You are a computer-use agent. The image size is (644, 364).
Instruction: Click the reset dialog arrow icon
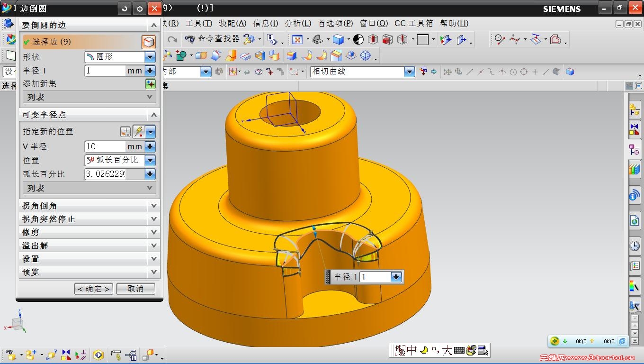pos(125,9)
